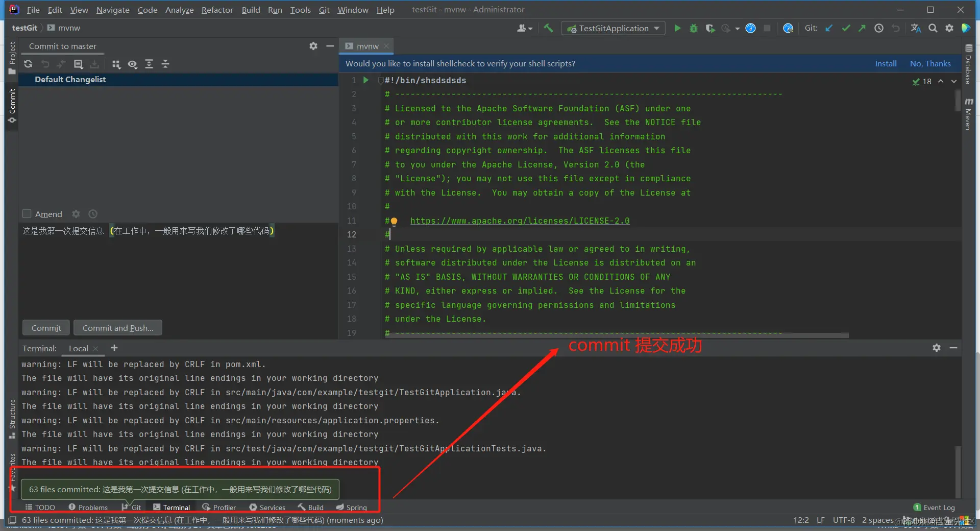Open Commit panel options gear
980x531 pixels.
[313, 46]
